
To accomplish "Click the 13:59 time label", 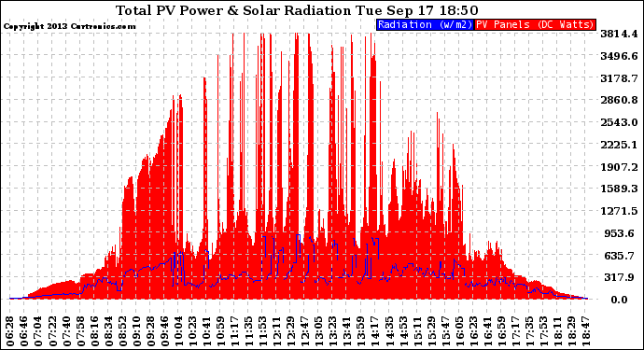I will (x=361, y=331).
